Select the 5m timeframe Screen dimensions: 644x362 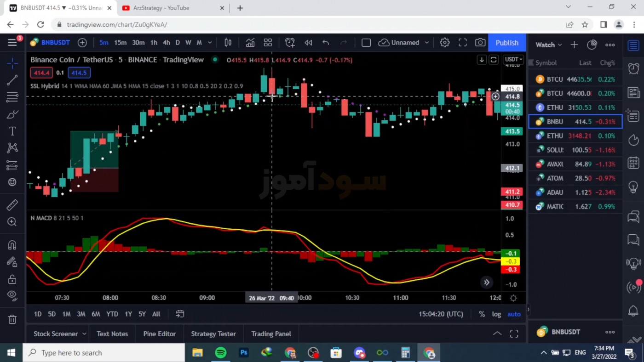click(x=104, y=43)
